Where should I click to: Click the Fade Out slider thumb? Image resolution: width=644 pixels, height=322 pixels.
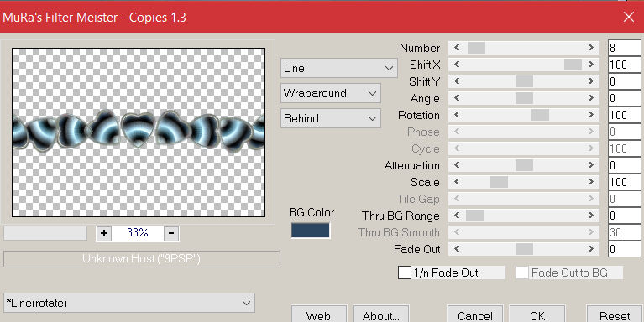point(524,249)
